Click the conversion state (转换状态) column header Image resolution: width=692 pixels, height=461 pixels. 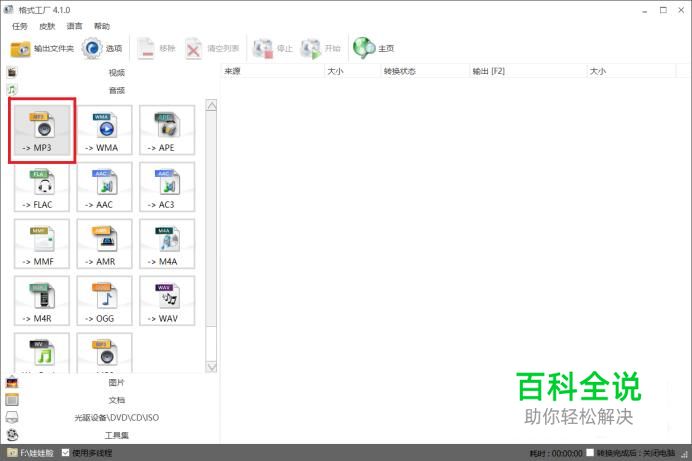click(425, 71)
